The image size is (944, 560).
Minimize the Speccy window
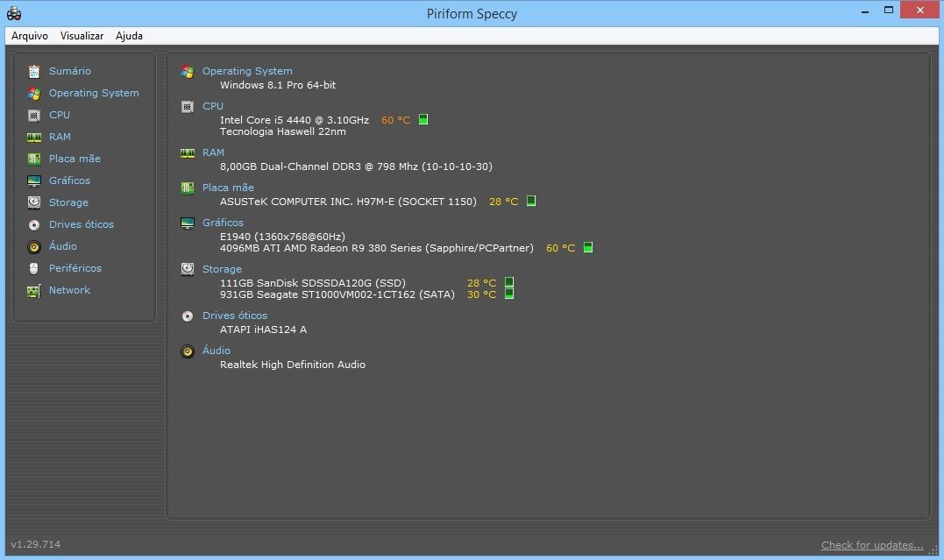[865, 11]
